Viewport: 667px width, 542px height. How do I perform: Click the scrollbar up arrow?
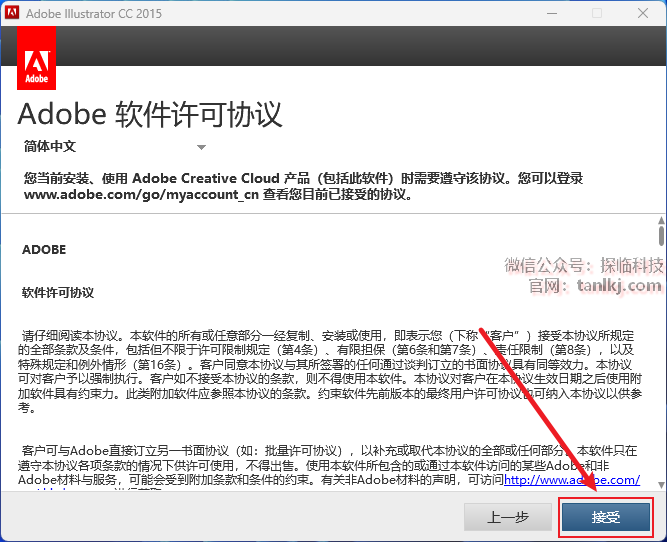click(x=660, y=220)
